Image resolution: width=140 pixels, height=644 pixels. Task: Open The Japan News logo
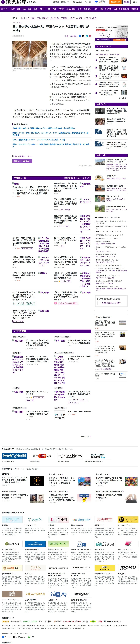[x=70, y=456]
